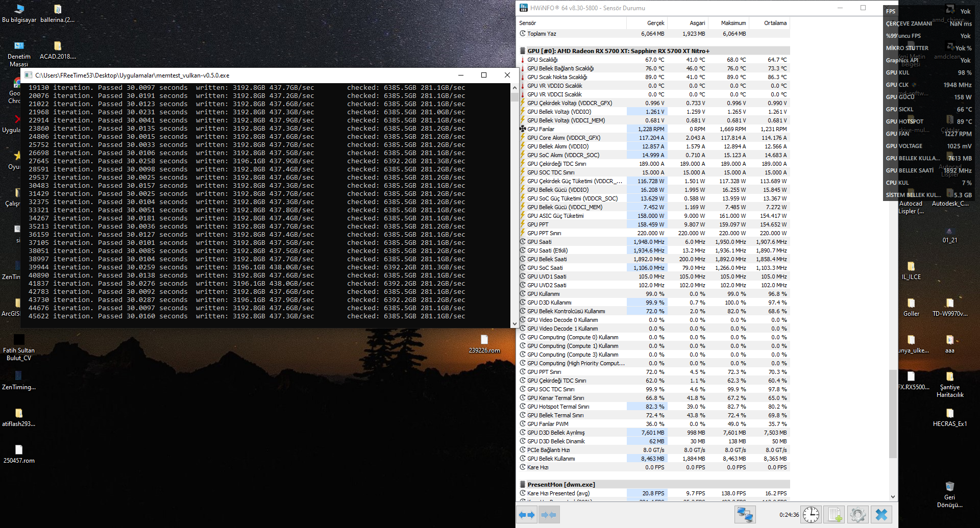Select Goller folder icon
The image size is (980, 528).
pyautogui.click(x=911, y=308)
